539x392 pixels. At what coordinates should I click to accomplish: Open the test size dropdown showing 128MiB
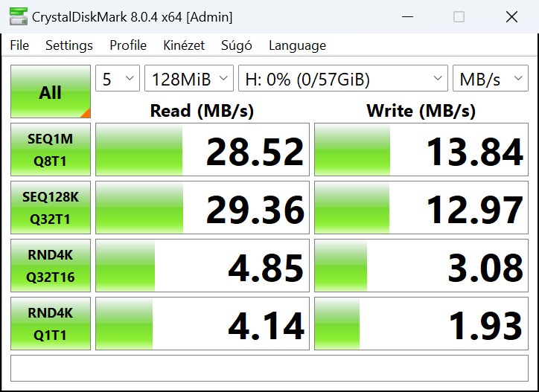(189, 78)
